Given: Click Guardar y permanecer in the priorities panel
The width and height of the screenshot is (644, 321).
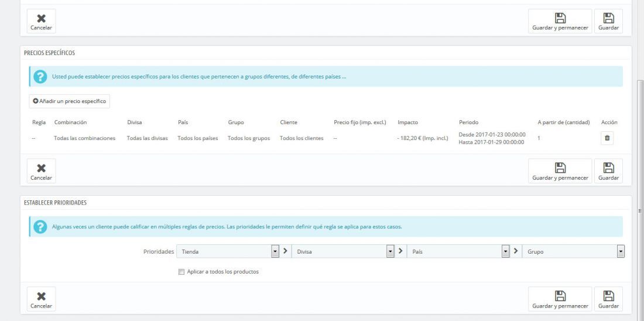Looking at the screenshot, I should tap(560, 299).
